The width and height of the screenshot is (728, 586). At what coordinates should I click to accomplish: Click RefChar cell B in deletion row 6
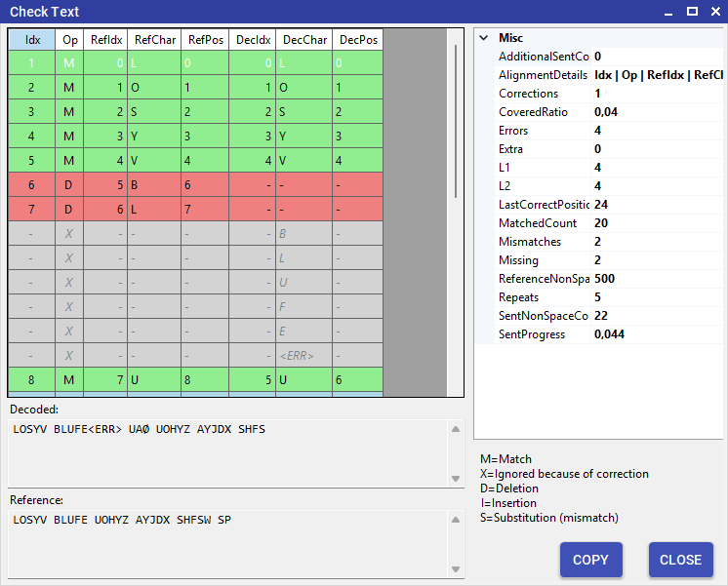coord(154,185)
